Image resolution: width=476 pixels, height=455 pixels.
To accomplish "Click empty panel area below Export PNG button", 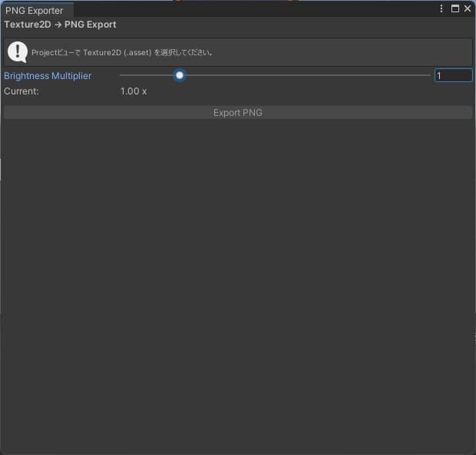I will tap(238, 284).
